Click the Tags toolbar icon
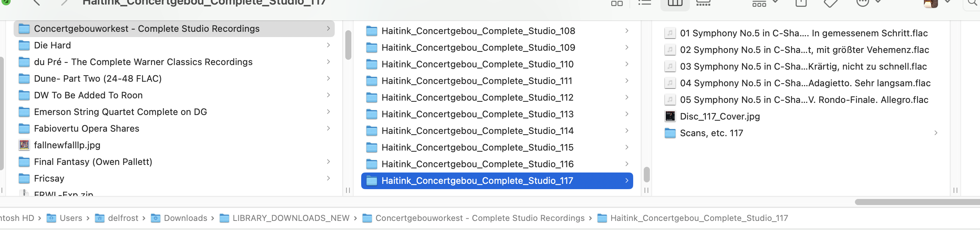The width and height of the screenshot is (980, 230). pyautogui.click(x=830, y=3)
